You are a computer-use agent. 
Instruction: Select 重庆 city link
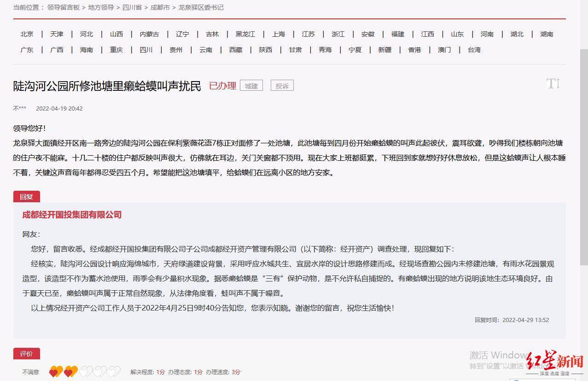click(116, 50)
